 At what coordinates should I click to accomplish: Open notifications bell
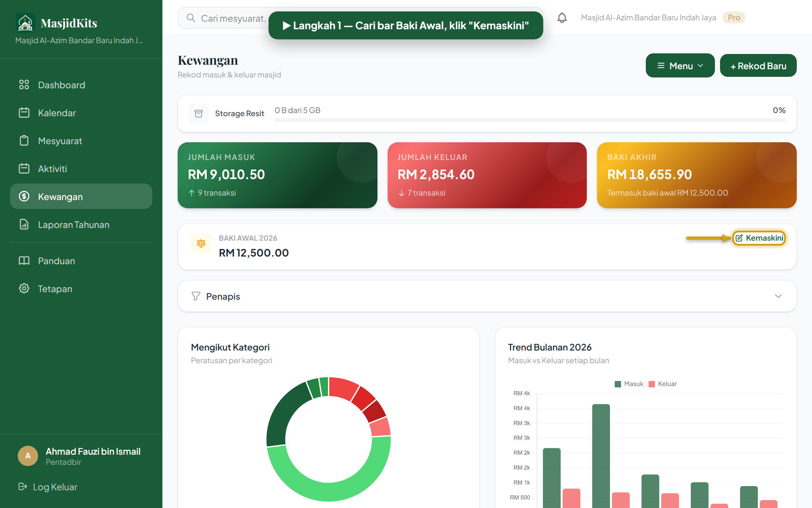coord(562,17)
